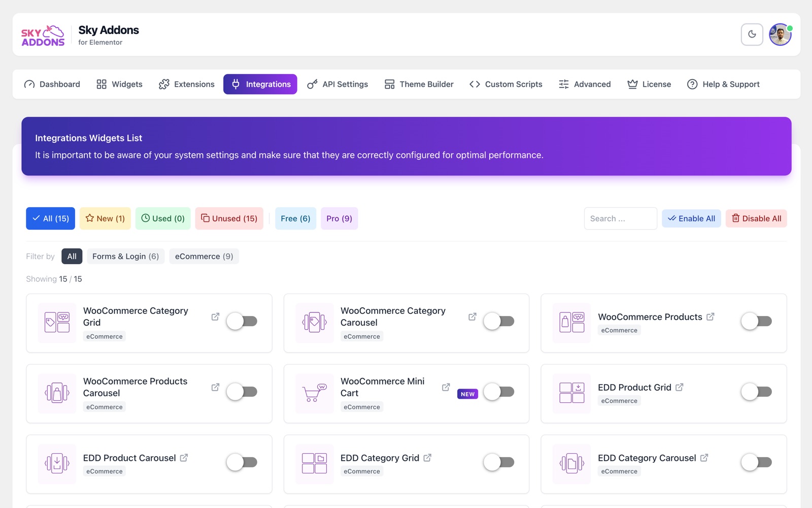Open the Theme Builder tab
812x508 pixels.
419,84
